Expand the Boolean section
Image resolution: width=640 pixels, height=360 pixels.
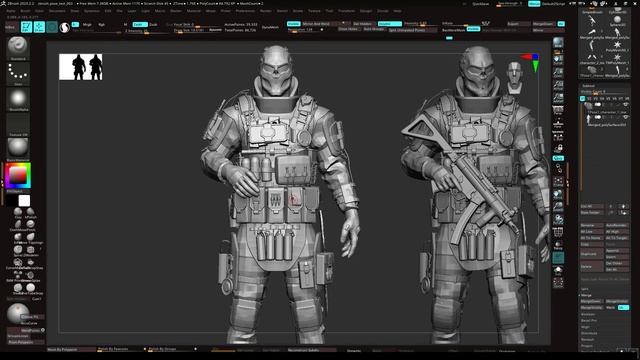[x=588, y=314]
